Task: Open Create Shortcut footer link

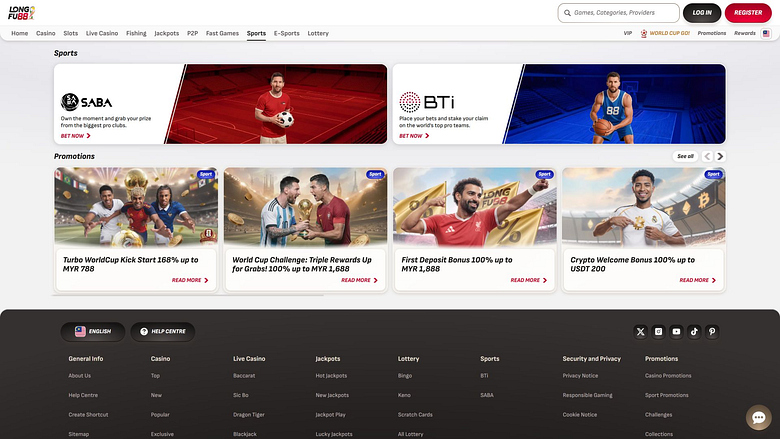Action: (88, 415)
